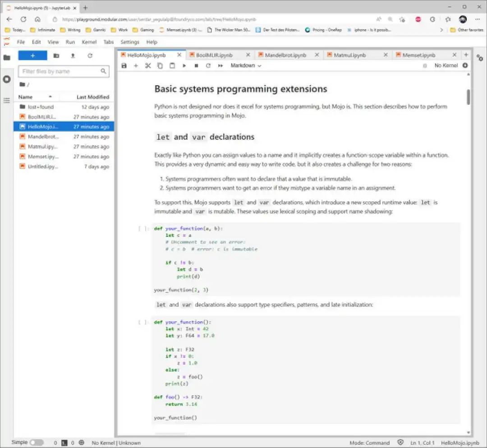Open the cell type Markdown dropdown
The width and height of the screenshot is (487, 448).
click(246, 65)
